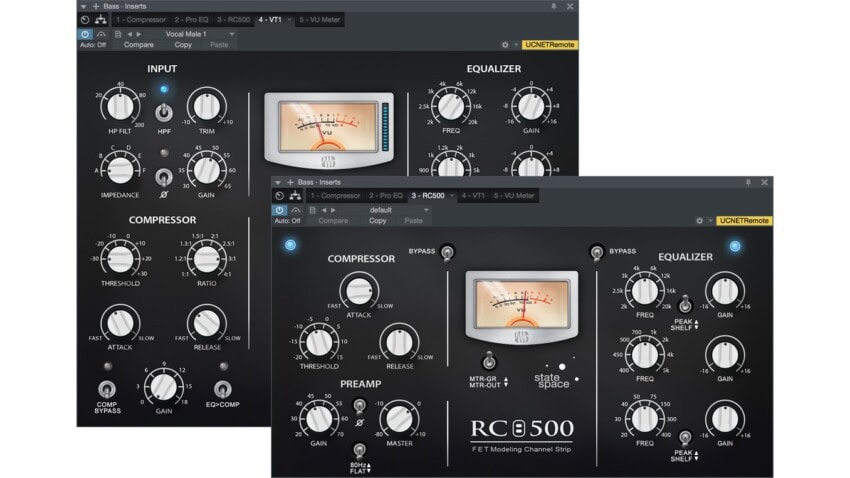Click VT1 compressor RATIO knob
This screenshot has width=850, height=478.
click(207, 259)
